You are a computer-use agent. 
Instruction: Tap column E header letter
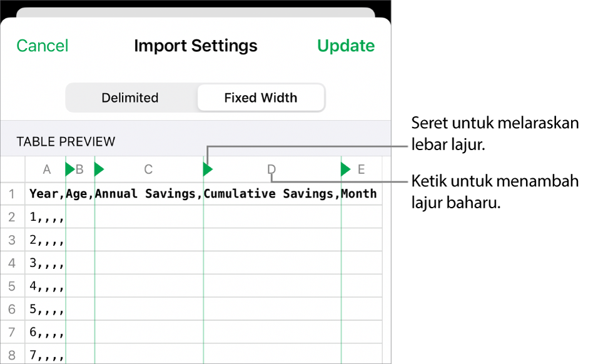(x=361, y=169)
